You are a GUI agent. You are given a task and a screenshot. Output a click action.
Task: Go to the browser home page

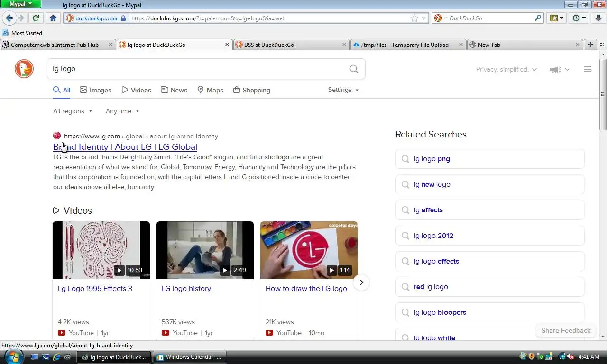point(53,18)
